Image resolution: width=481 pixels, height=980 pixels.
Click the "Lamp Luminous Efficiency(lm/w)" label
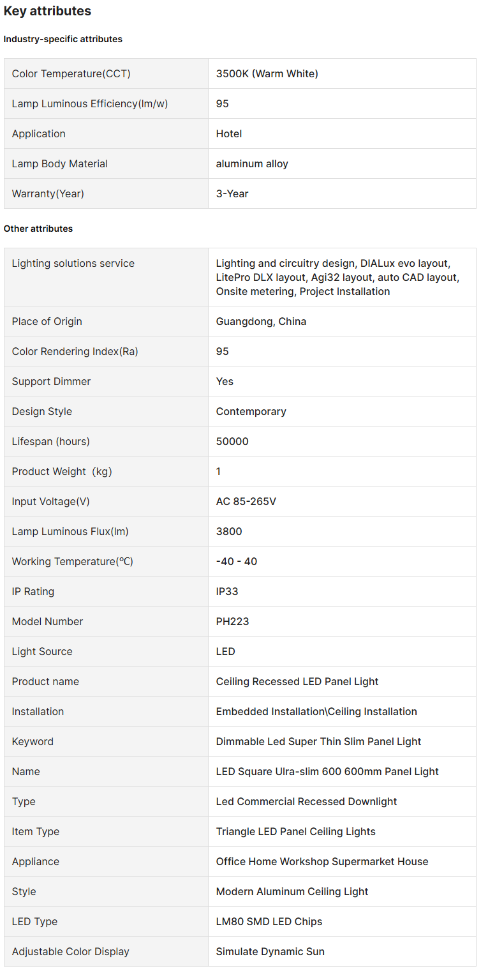(89, 103)
